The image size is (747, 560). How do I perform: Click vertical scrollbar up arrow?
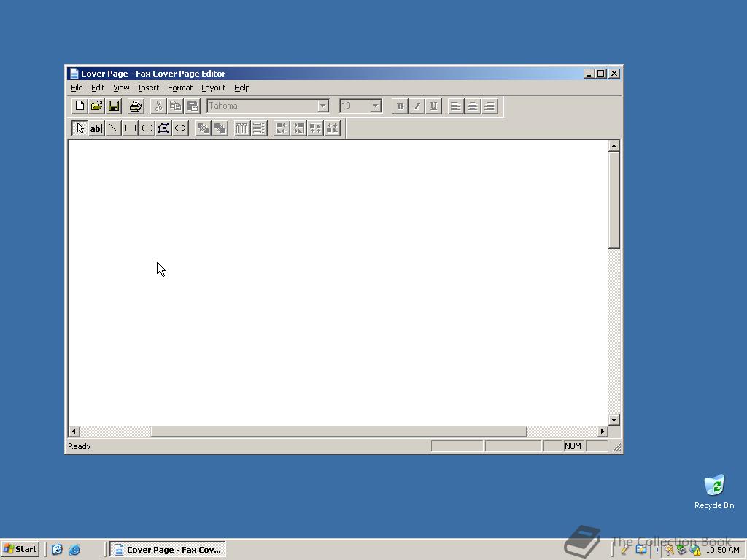coord(614,146)
